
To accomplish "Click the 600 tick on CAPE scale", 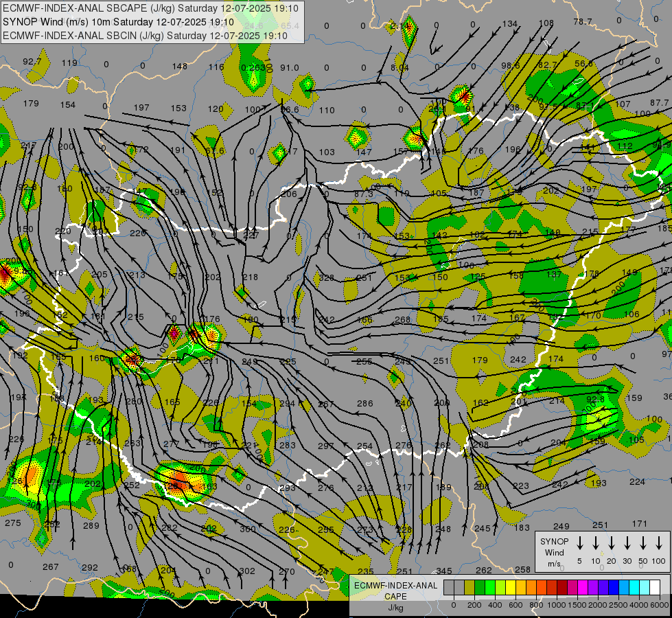I will pos(515,605).
